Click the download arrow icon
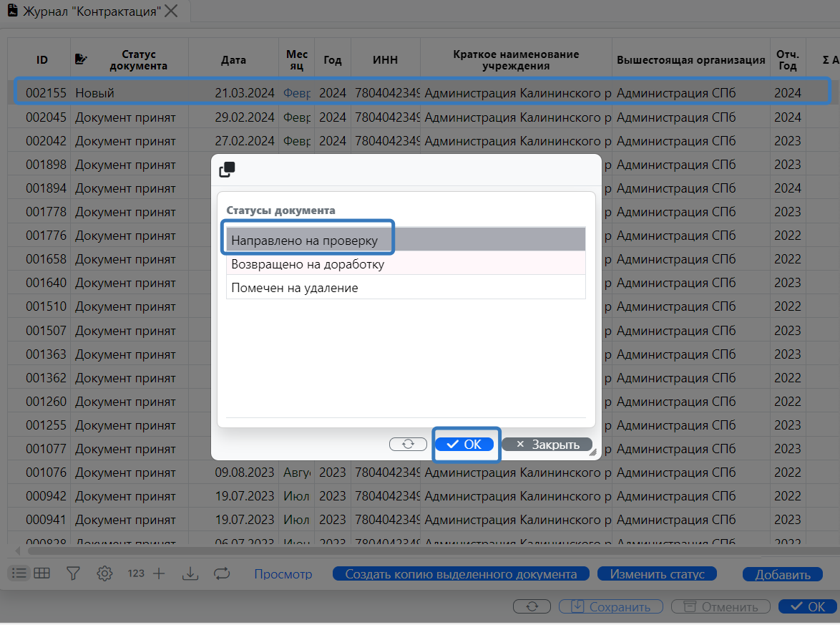 coord(190,573)
